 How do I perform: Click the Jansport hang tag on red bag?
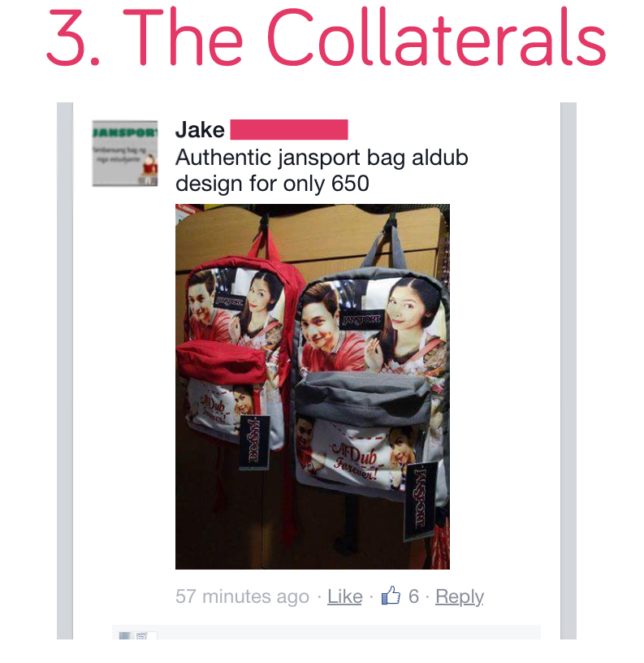254,442
